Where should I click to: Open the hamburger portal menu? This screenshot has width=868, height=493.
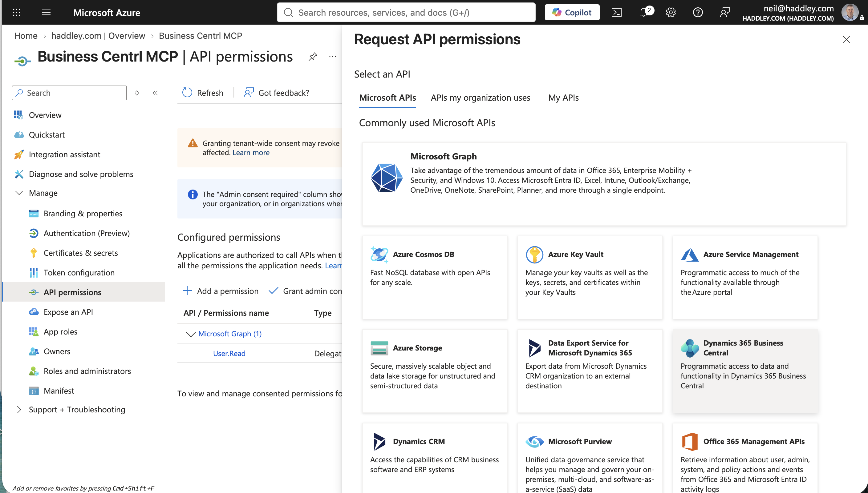pyautogui.click(x=46, y=13)
